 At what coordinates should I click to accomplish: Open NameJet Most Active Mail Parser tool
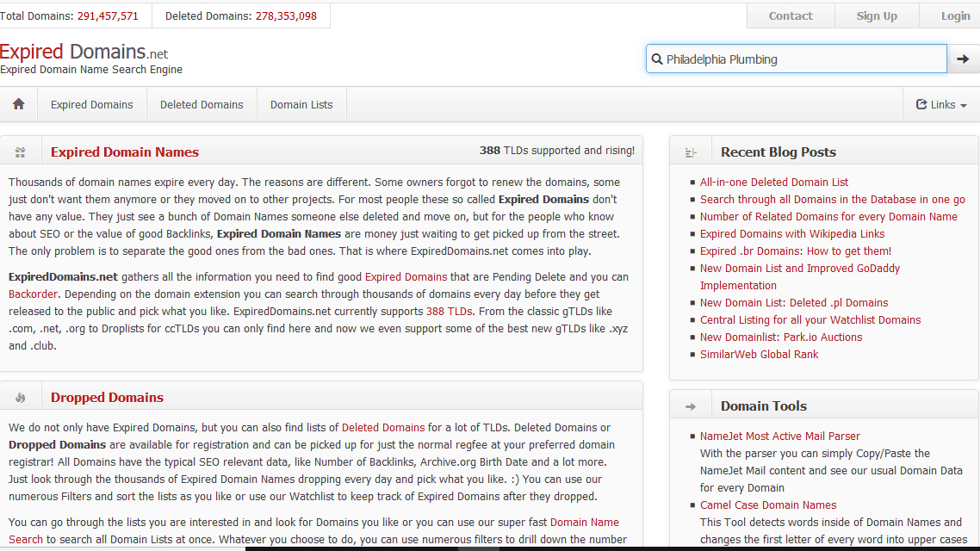pos(779,436)
